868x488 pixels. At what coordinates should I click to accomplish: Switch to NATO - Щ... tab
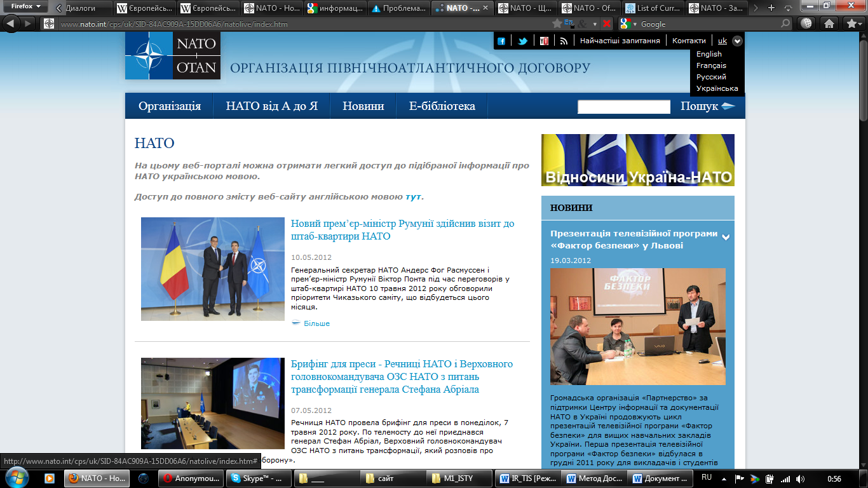coord(526,8)
